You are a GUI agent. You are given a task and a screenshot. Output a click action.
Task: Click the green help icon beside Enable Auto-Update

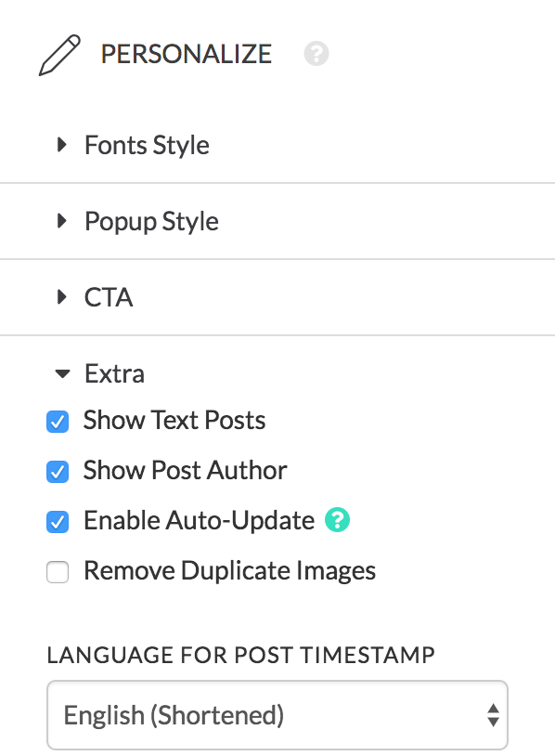pos(337,520)
